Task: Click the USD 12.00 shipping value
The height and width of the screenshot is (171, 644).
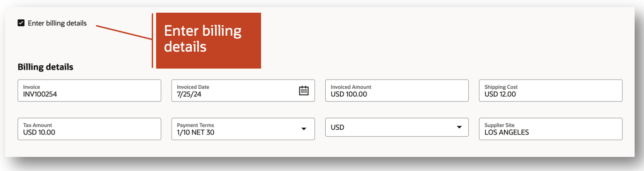Action: 500,94
